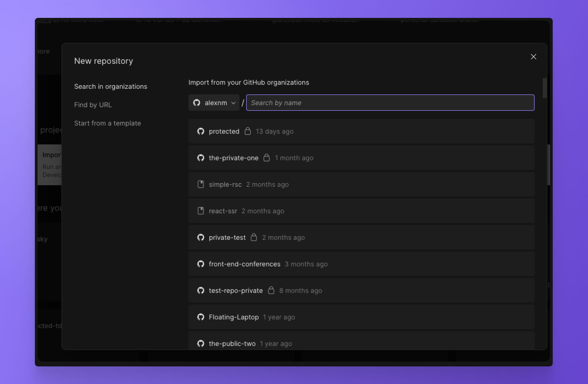Import the "protected" repository
Screen dimensions: 588x384
click(361, 131)
